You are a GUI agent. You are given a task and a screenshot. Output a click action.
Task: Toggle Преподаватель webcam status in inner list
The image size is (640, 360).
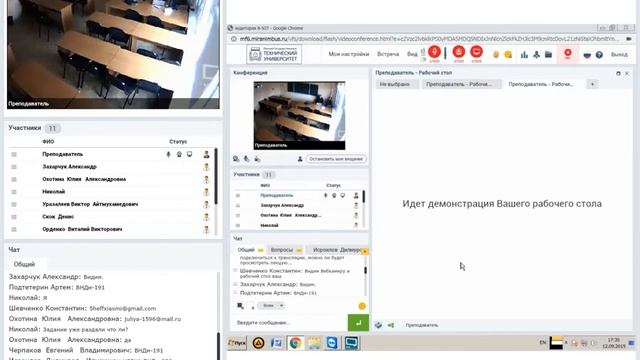coord(334,196)
